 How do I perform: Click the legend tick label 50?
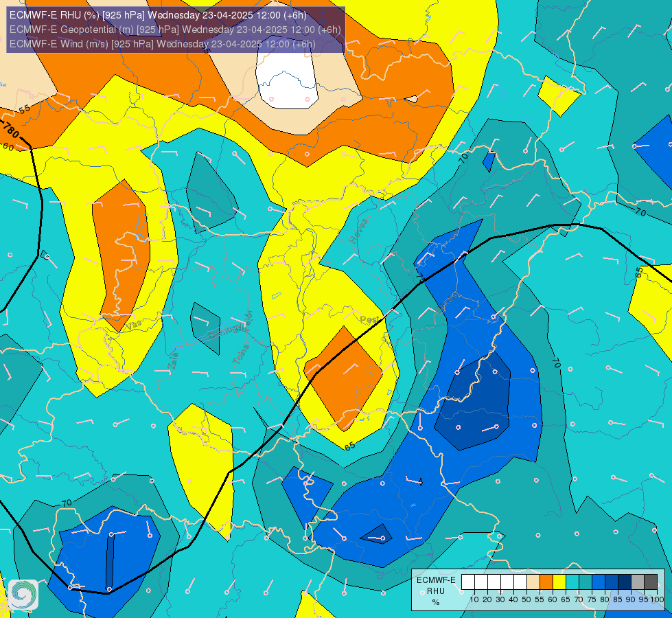(526, 600)
